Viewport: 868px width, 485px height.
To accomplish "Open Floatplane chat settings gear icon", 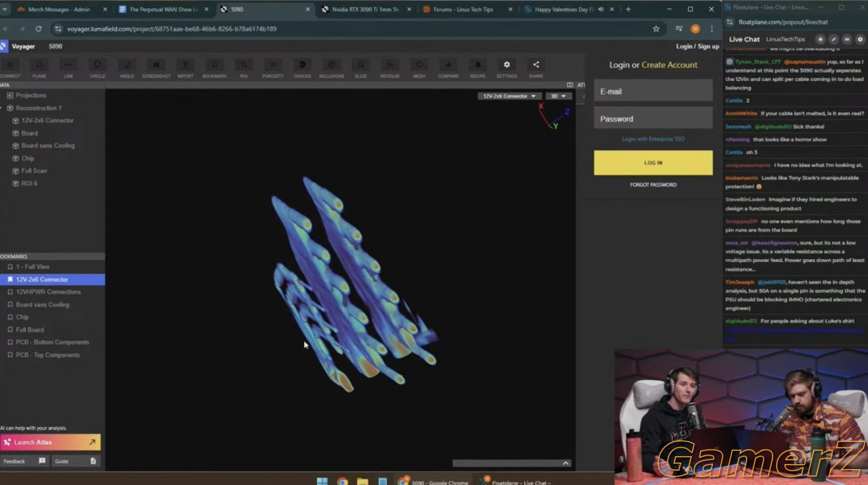I will pyautogui.click(x=860, y=39).
